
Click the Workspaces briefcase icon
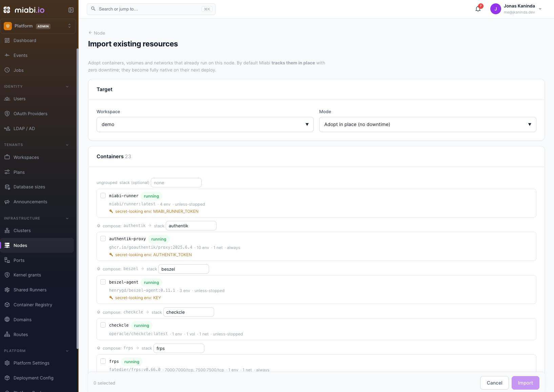7,157
